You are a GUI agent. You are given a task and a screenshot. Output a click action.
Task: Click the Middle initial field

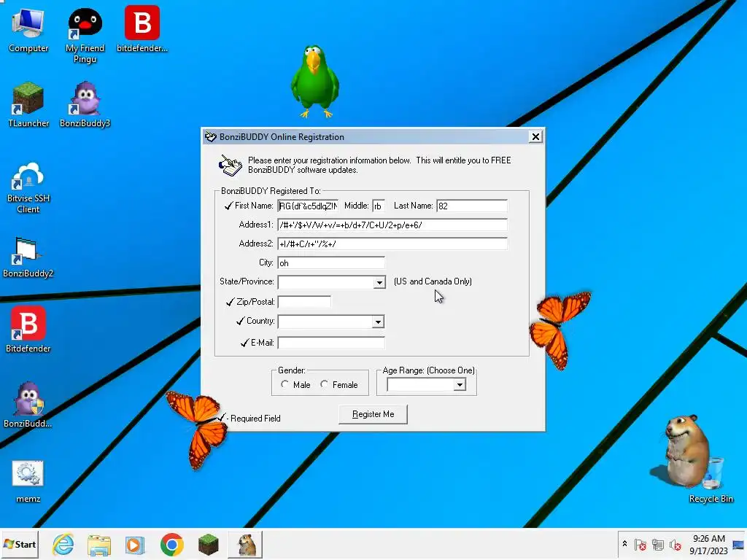click(x=379, y=206)
